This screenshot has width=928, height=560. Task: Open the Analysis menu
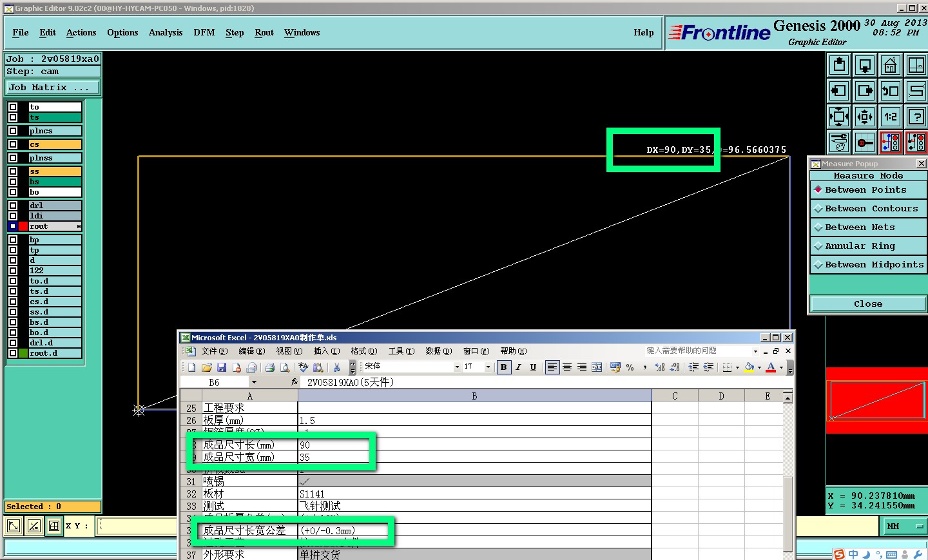(x=166, y=33)
